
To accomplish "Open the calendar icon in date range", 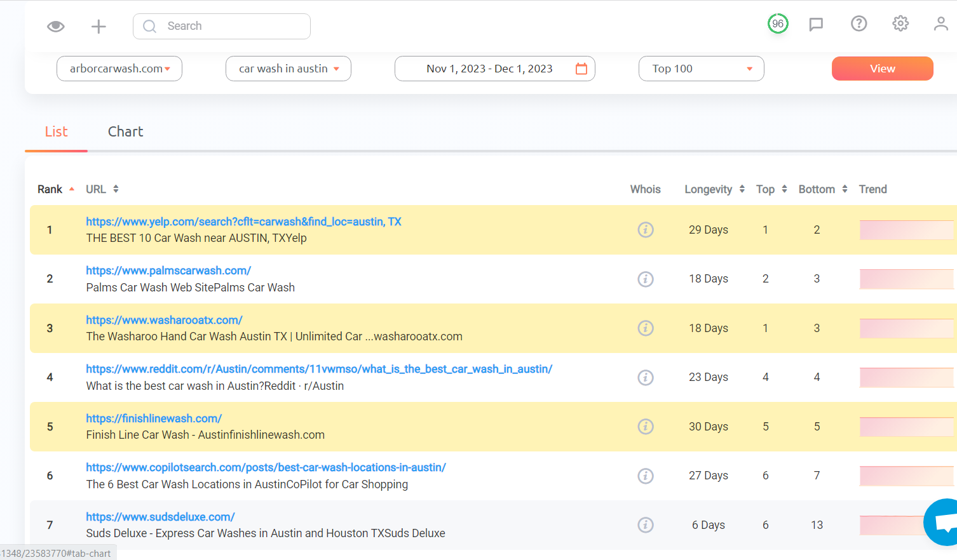I will [x=581, y=69].
